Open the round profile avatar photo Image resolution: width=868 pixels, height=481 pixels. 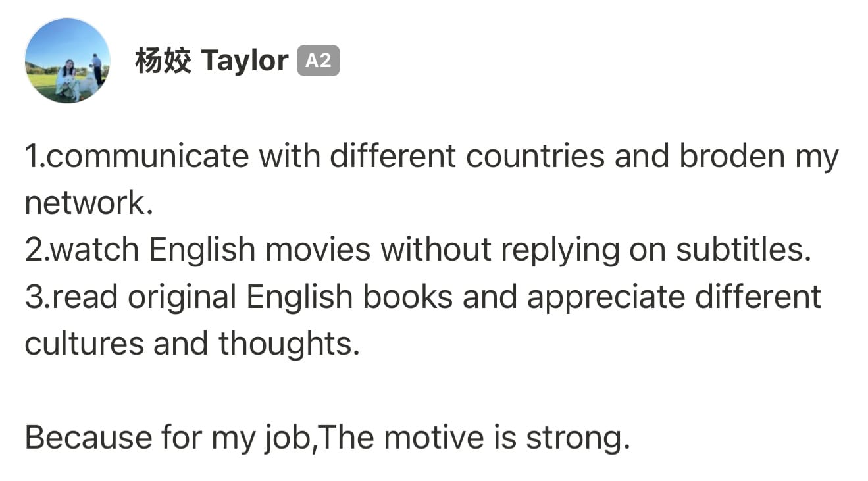(67, 61)
